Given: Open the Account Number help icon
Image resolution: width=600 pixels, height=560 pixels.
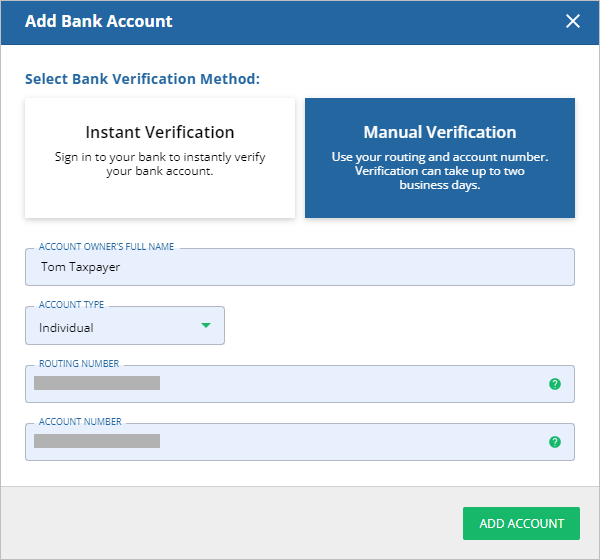Looking at the screenshot, I should 555,442.
